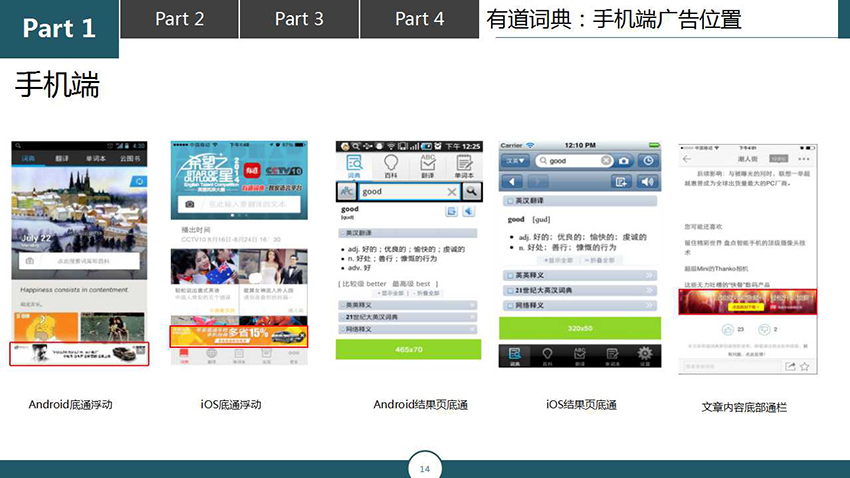
Task: Click the magnifier search button in Android results
Action: 472,191
